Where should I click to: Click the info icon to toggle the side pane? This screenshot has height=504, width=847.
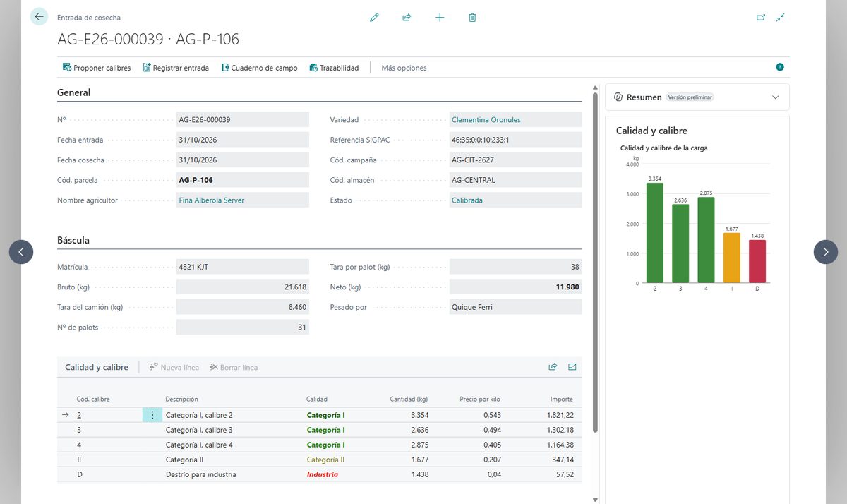coord(780,67)
